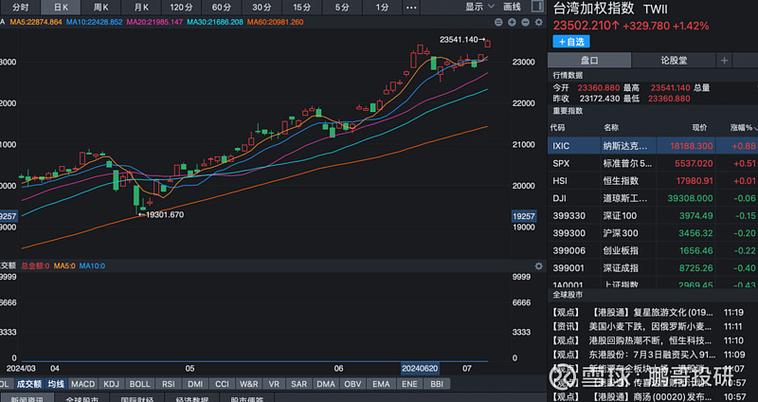Image resolution: width=758 pixels, height=402 pixels.
Task: Toggle the 成交额 turnover indicator
Action: pyautogui.click(x=29, y=384)
